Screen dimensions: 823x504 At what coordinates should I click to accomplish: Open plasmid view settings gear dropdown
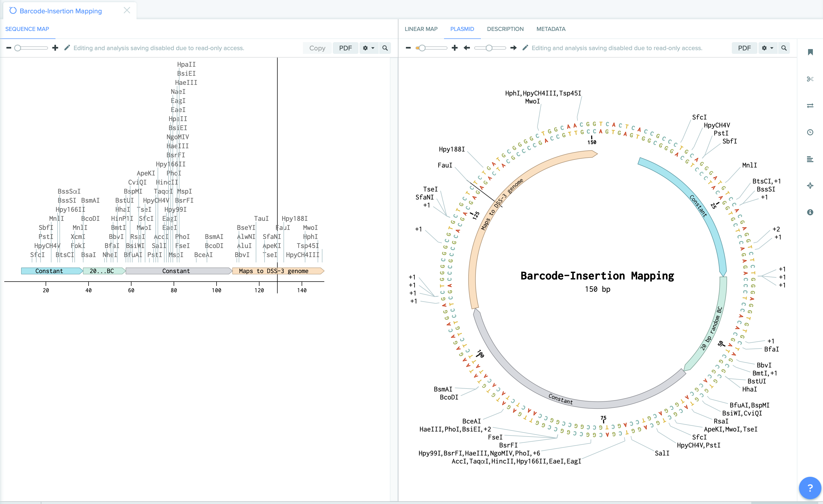[x=767, y=48]
